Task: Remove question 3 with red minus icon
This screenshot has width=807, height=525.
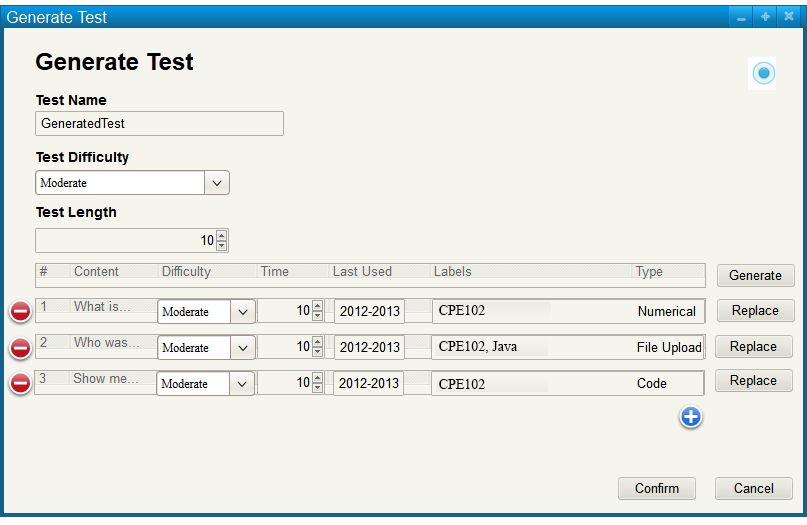Action: (x=20, y=384)
